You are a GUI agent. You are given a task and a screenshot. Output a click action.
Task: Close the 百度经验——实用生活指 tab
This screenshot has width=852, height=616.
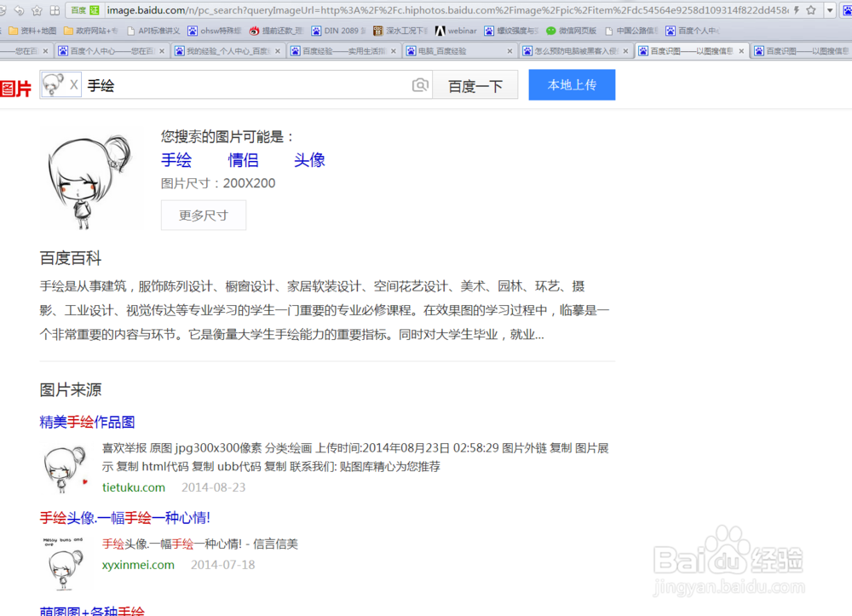point(394,51)
